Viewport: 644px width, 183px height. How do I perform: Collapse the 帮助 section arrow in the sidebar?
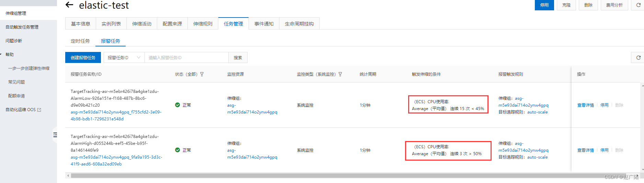click(x=1, y=54)
